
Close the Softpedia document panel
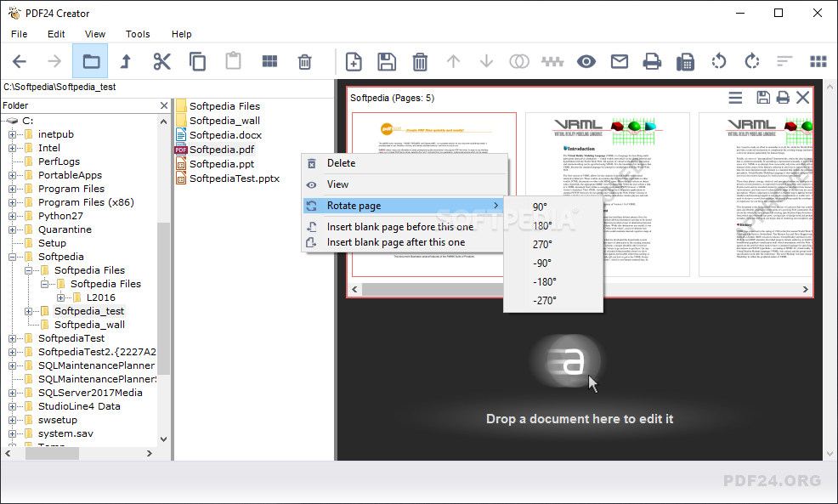pyautogui.click(x=802, y=97)
